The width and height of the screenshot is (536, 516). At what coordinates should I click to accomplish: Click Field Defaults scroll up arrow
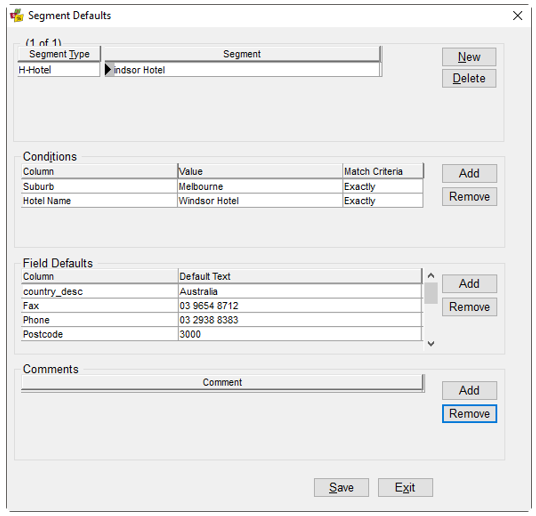tap(431, 276)
